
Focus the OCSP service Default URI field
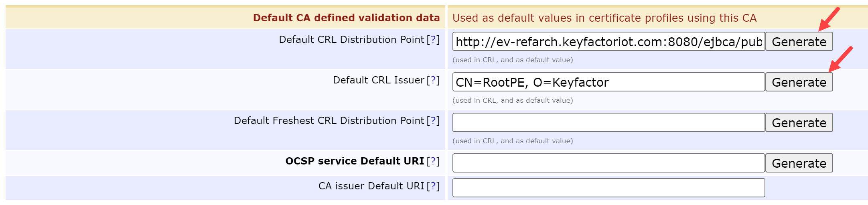tap(608, 163)
